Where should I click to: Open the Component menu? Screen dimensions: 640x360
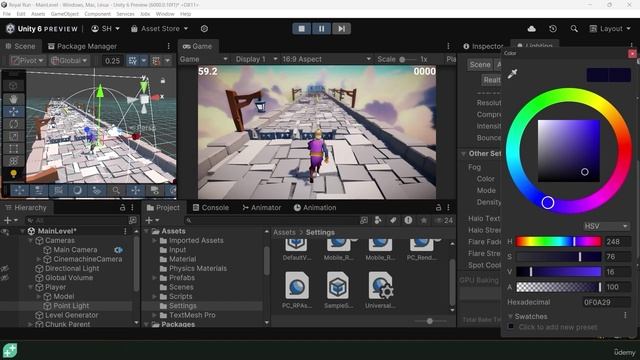tap(98, 14)
